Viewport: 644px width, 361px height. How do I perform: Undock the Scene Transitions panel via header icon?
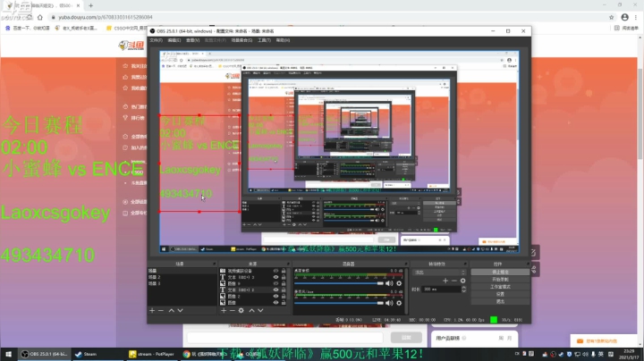(x=465, y=264)
